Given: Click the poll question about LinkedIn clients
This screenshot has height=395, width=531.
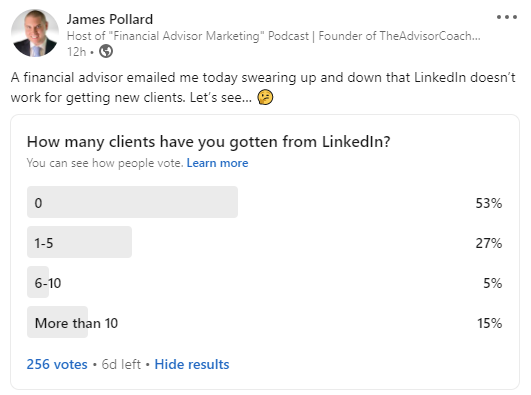Looking at the screenshot, I should click(209, 142).
